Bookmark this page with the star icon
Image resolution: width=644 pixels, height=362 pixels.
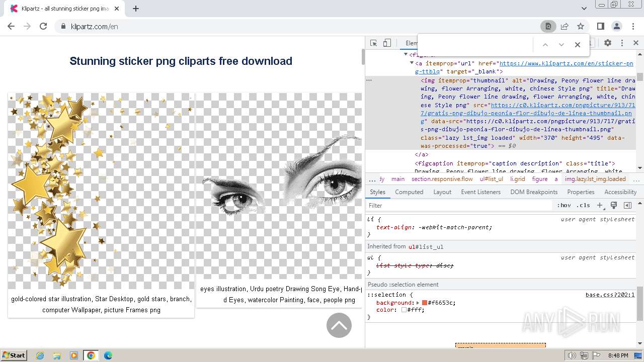pos(581,26)
